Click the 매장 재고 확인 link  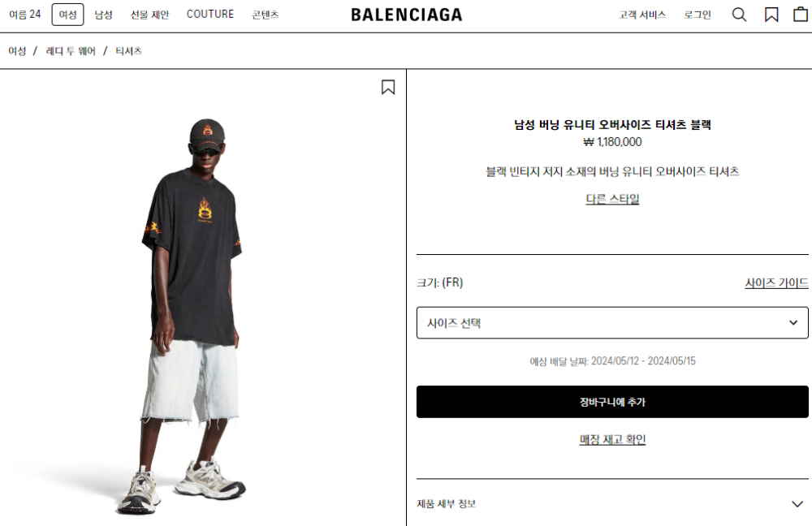coord(612,439)
